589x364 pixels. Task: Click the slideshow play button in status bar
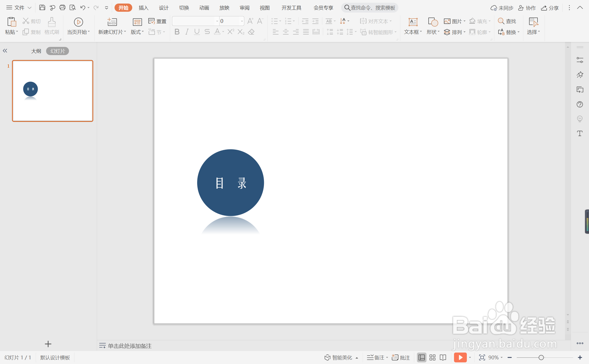point(460,357)
